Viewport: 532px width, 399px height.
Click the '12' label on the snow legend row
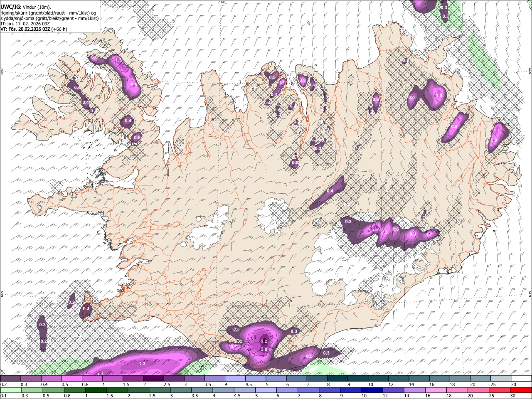[x=391, y=384]
